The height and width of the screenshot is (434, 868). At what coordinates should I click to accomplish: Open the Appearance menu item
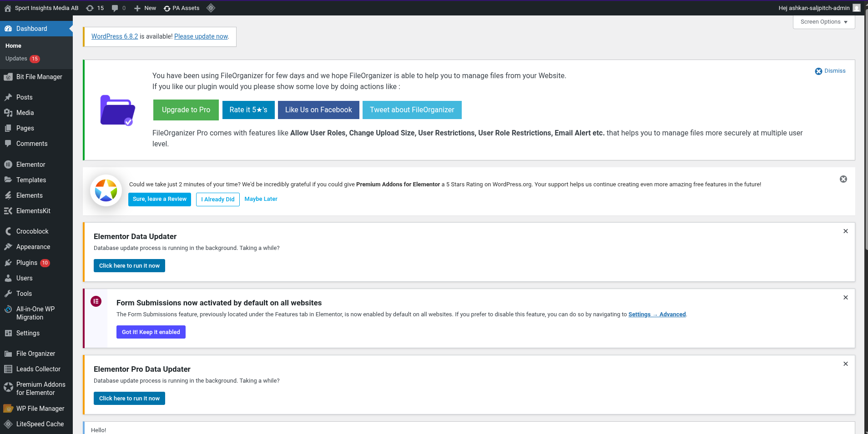33,247
